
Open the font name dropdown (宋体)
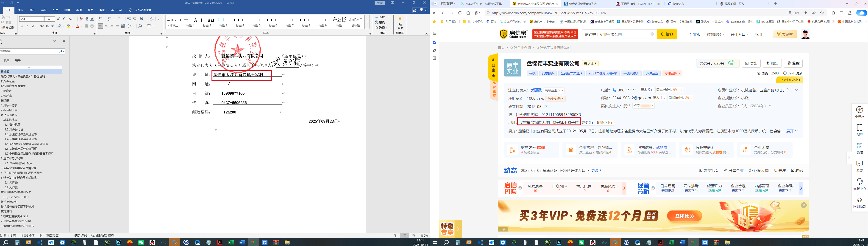coord(42,19)
